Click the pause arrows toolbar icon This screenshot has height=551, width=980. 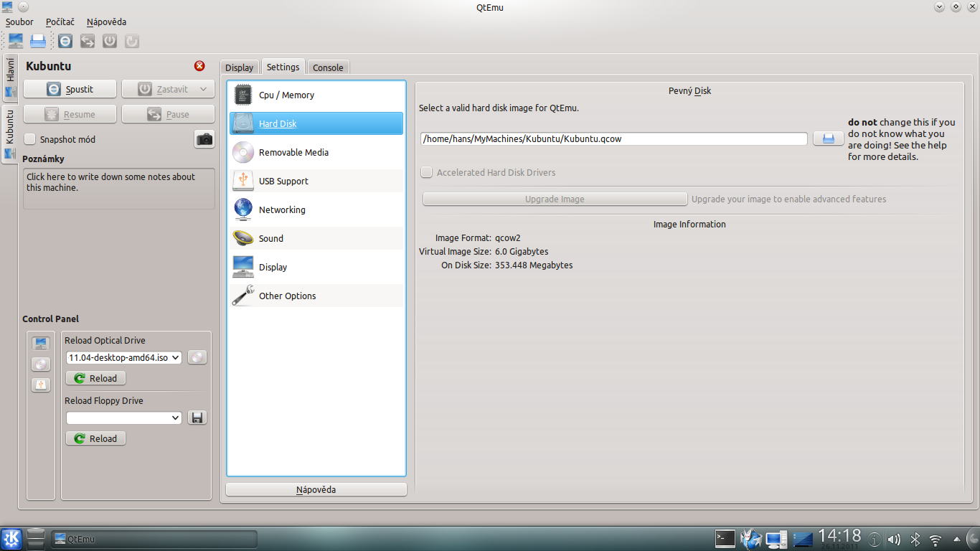[x=88, y=41]
